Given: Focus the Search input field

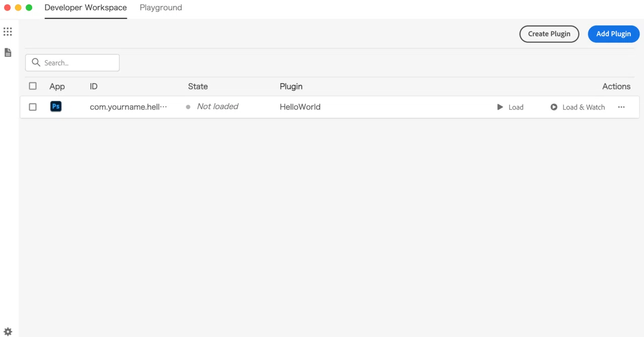Looking at the screenshot, I should pos(72,62).
